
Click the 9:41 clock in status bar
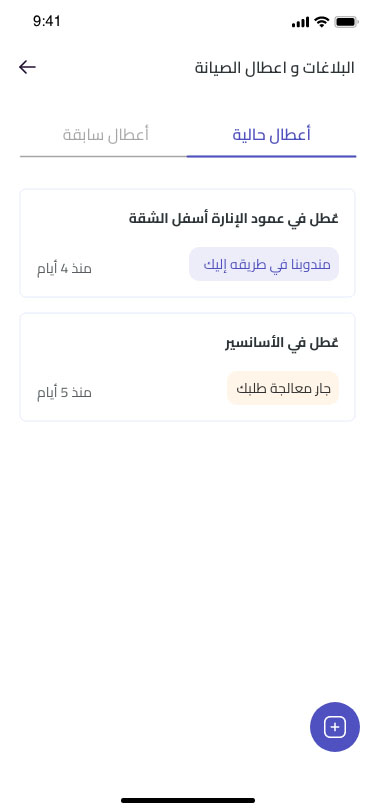tap(47, 21)
